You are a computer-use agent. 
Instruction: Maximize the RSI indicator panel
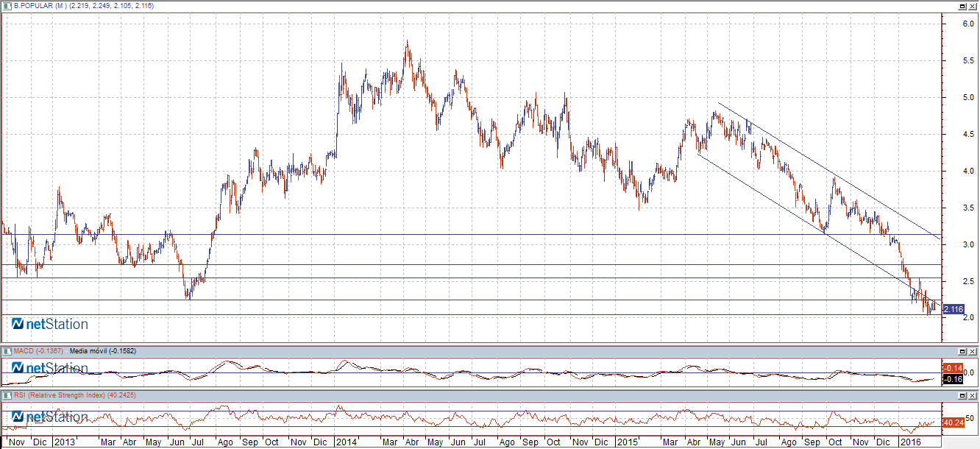click(962, 395)
